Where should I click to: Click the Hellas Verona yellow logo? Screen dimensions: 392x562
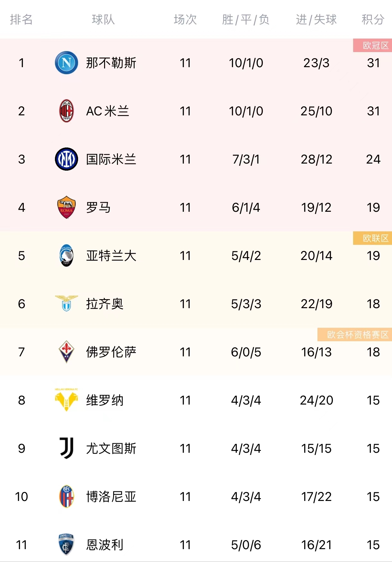point(67,400)
